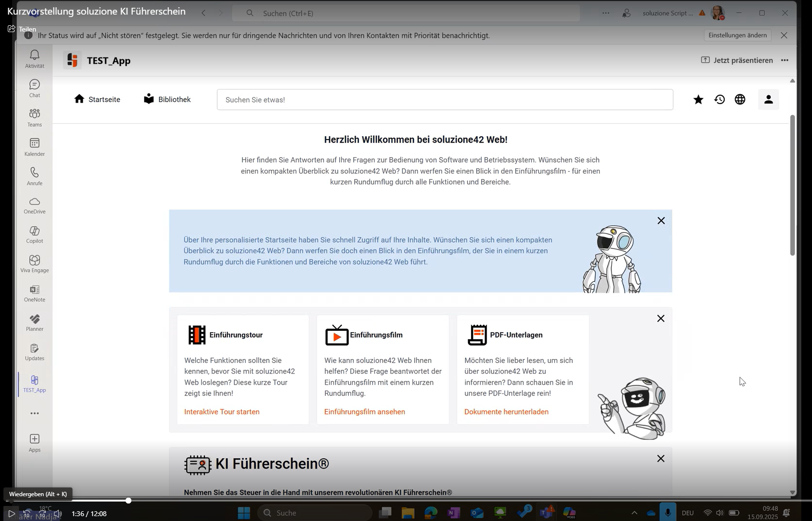Click the Interaktive Tour starten link
The image size is (812, 521).
222,412
